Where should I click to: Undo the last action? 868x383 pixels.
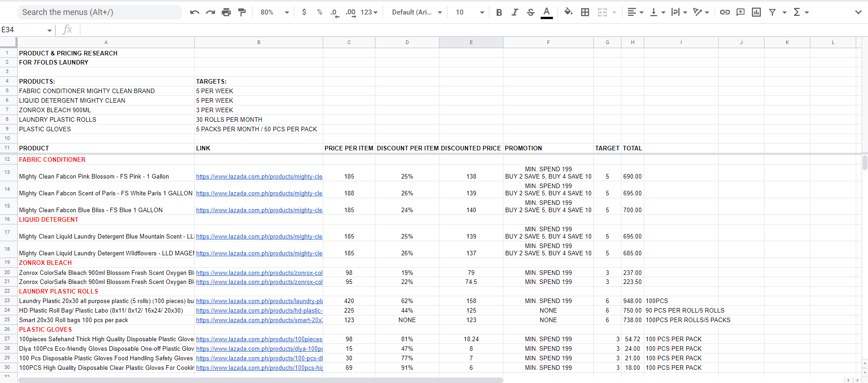[x=195, y=12]
